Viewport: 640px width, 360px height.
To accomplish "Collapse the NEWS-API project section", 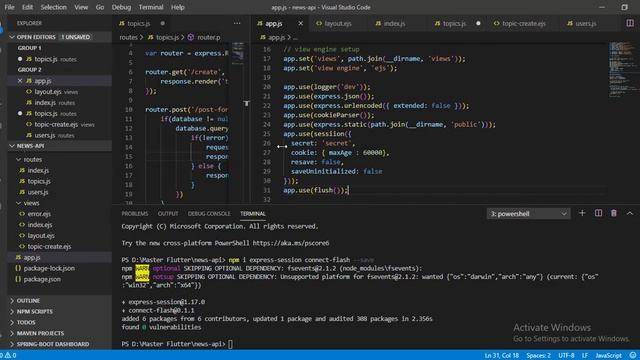I will [31, 146].
